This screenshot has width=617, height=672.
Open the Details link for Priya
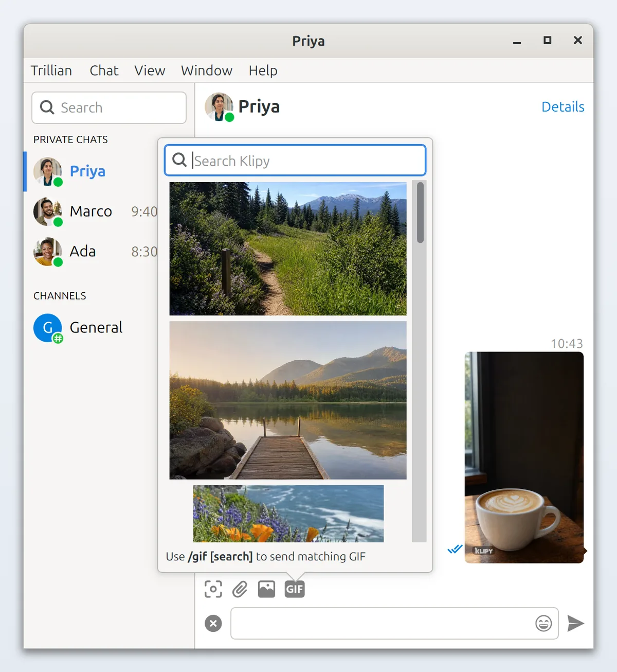point(563,107)
